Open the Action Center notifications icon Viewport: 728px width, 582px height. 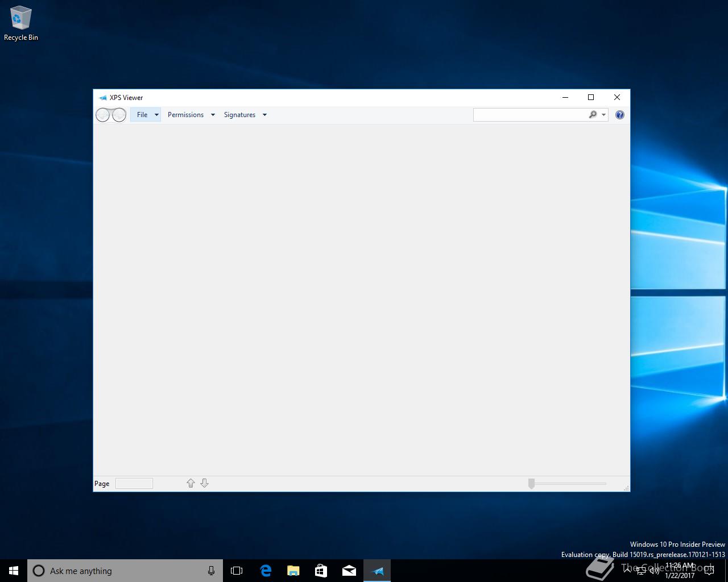click(x=709, y=571)
